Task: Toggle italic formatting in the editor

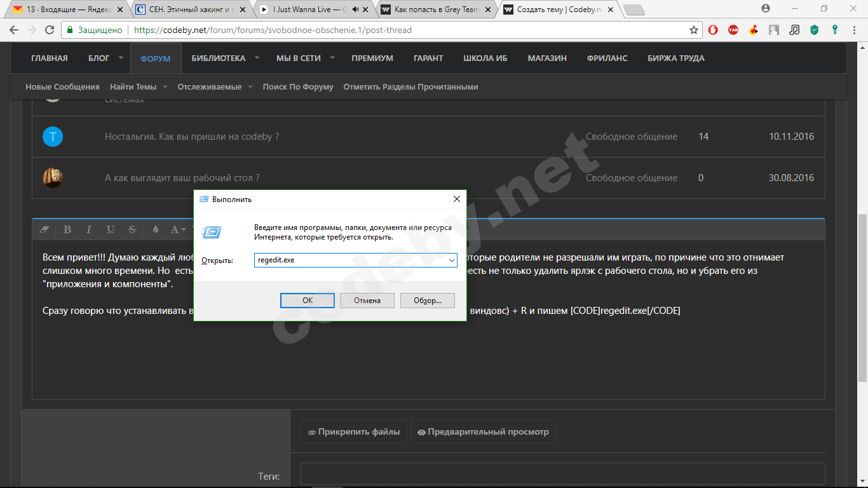Action: pyautogui.click(x=89, y=229)
